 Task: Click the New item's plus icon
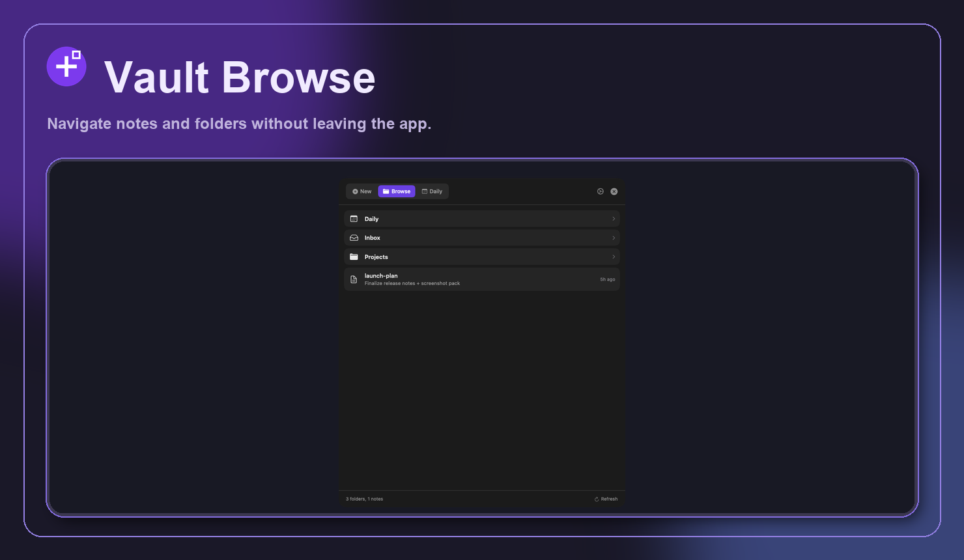(x=355, y=191)
